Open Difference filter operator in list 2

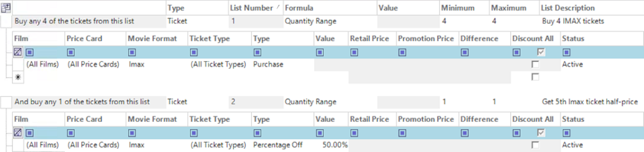[x=464, y=133]
